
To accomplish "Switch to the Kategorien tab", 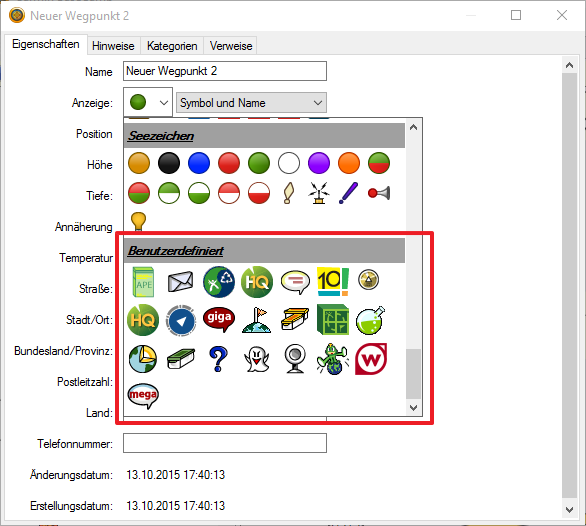I will click(x=172, y=46).
